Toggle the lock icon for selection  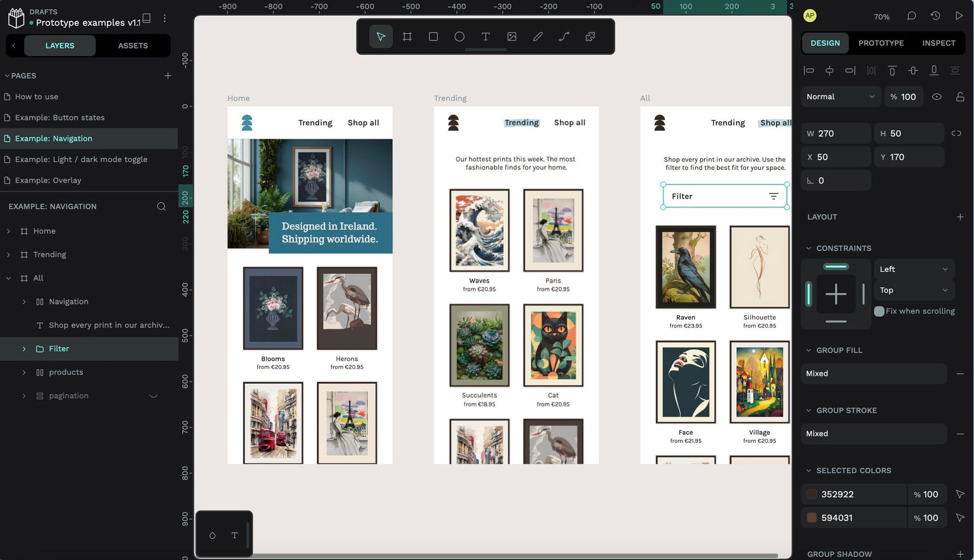pyautogui.click(x=960, y=97)
